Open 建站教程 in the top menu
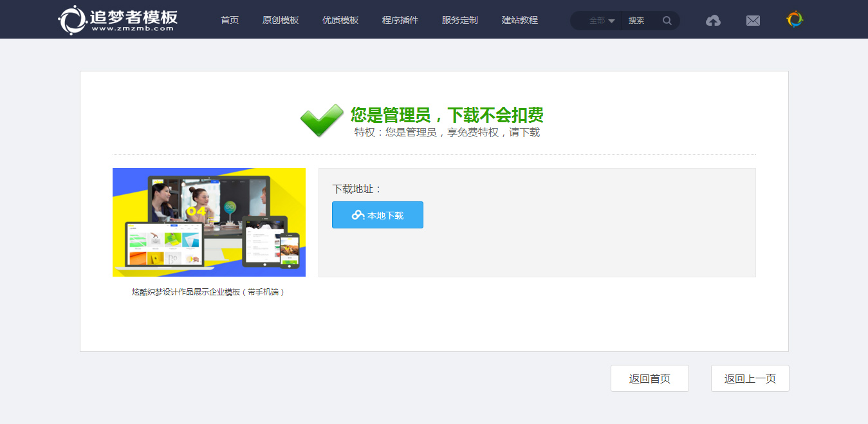Viewport: 868px width, 424px height. tap(520, 20)
